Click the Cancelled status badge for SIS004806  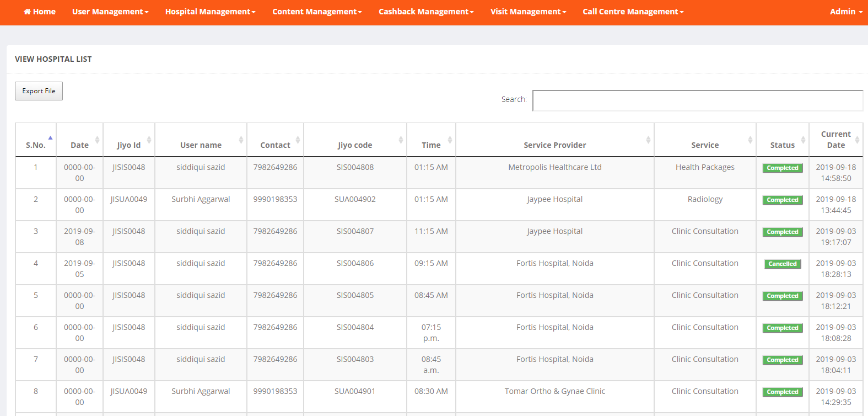(x=783, y=264)
